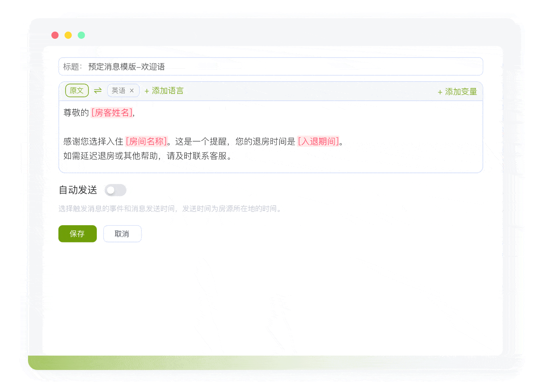This screenshot has width=544, height=392.
Task: Click the red window close dot
Action: tap(55, 35)
